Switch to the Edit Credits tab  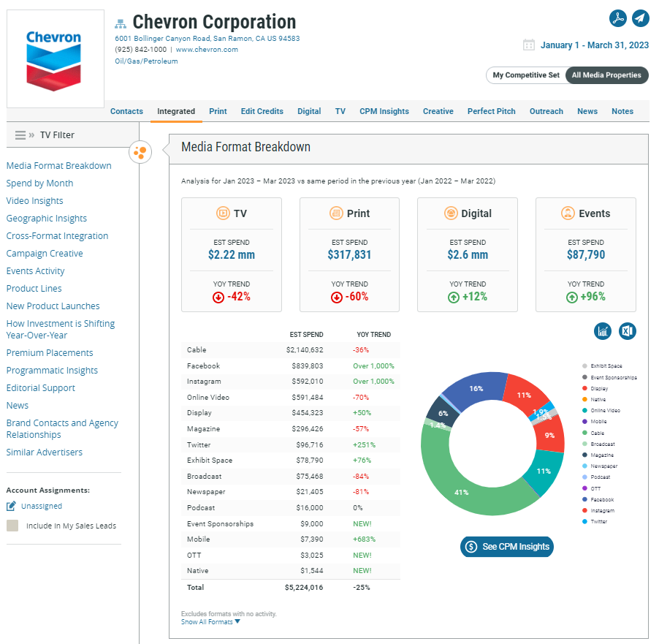pos(262,111)
